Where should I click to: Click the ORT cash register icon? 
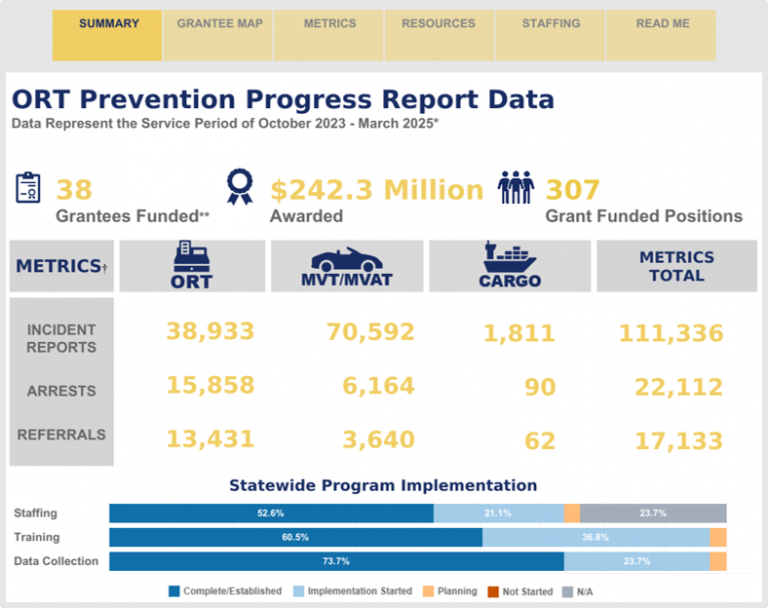pos(190,256)
